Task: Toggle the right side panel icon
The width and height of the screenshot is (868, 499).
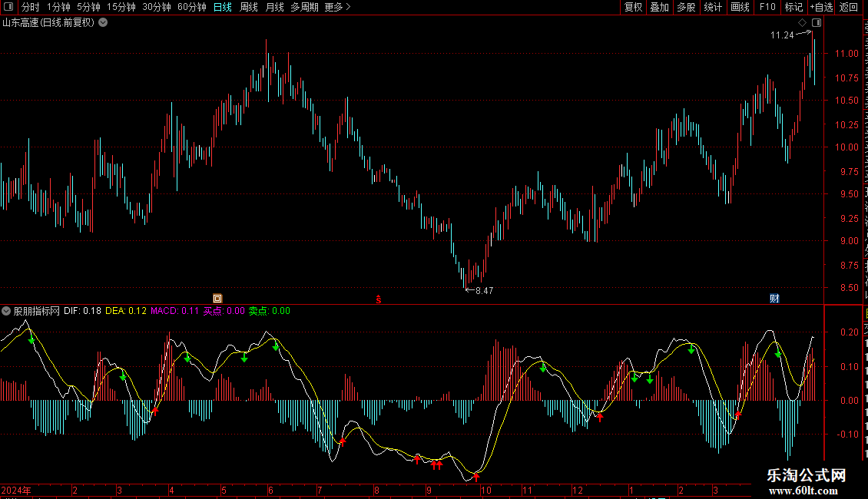Action: pos(817,23)
